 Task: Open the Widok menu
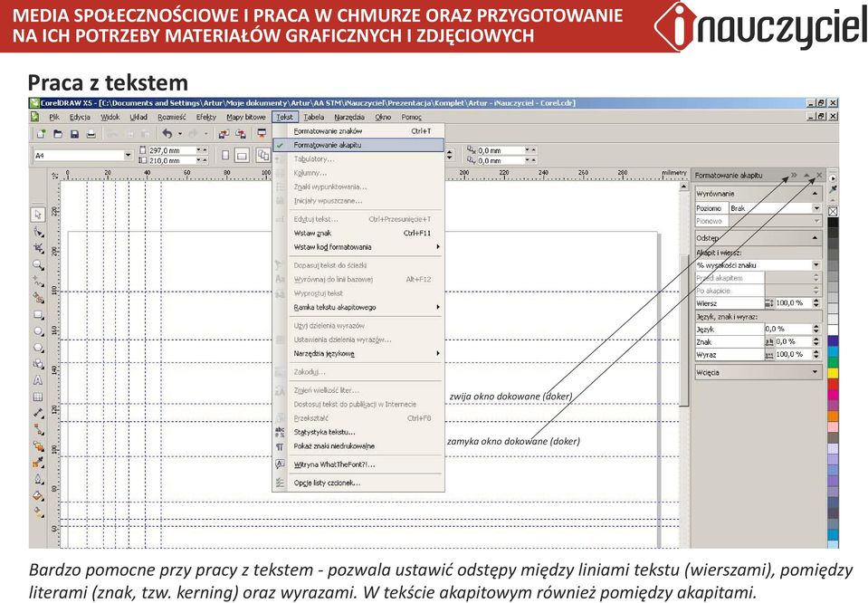[110, 118]
